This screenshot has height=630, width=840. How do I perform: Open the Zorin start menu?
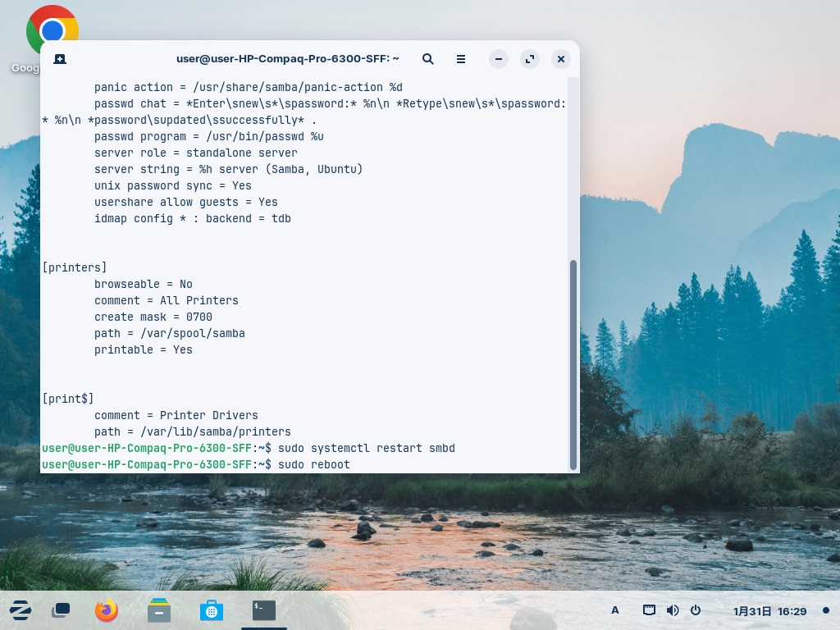(x=21, y=610)
